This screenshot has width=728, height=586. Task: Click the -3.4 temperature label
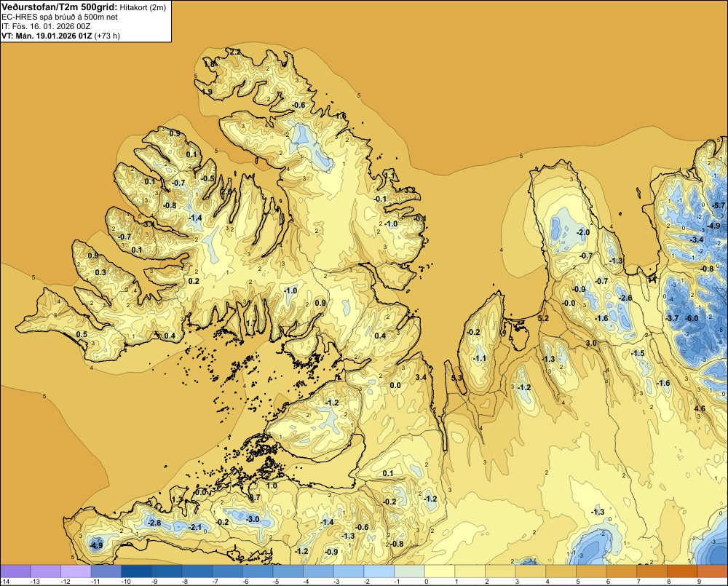click(697, 239)
